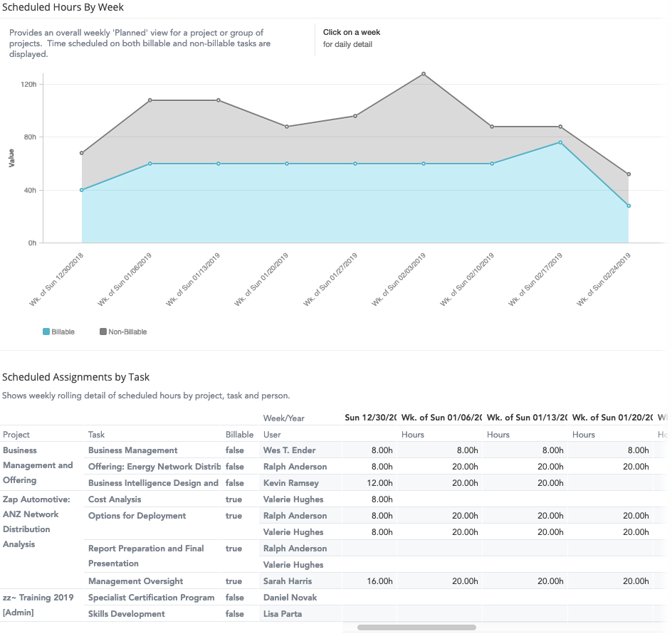
Task: Click the blue Billable legend swatch
Action: [x=47, y=332]
